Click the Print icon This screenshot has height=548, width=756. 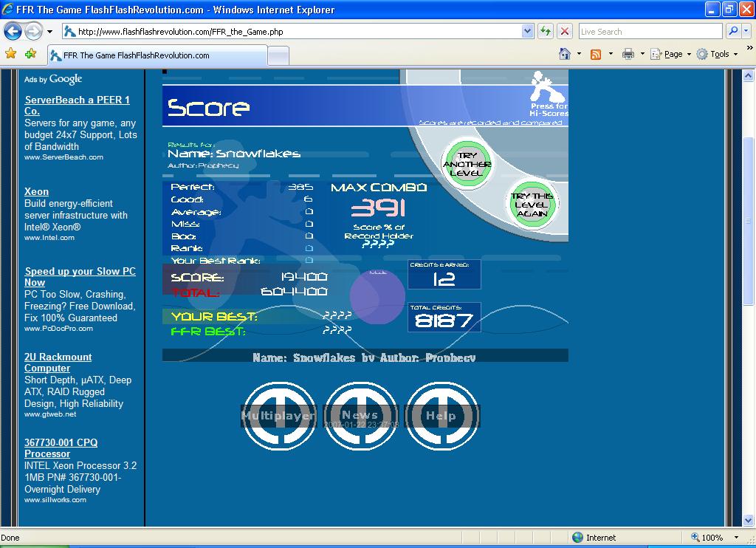628,54
